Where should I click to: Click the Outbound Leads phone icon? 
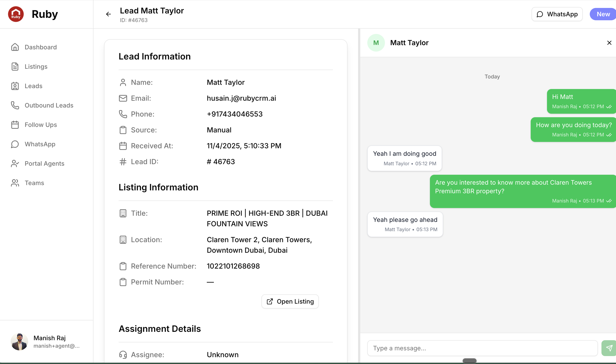coord(15,105)
